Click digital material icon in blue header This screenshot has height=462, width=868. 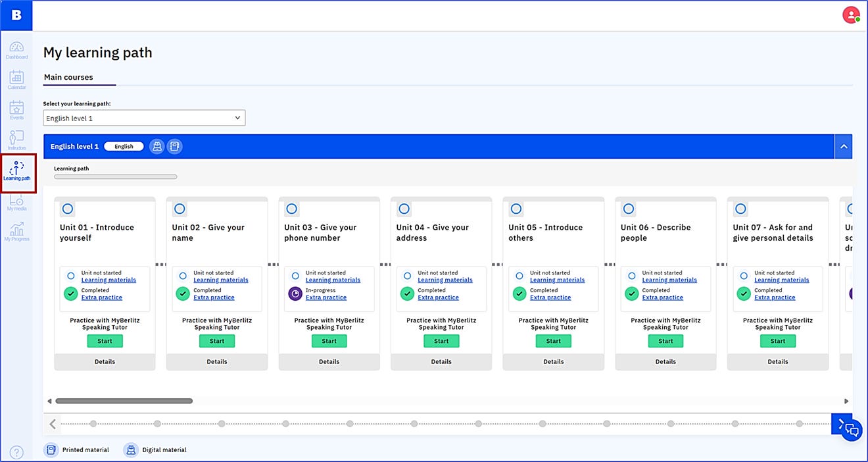[x=157, y=147]
